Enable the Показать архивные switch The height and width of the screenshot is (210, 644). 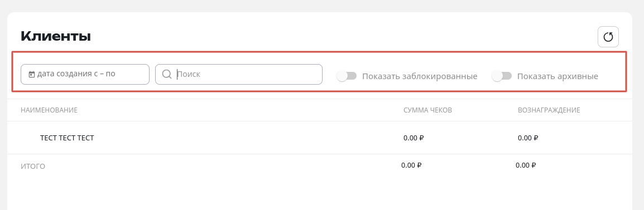[x=502, y=76]
